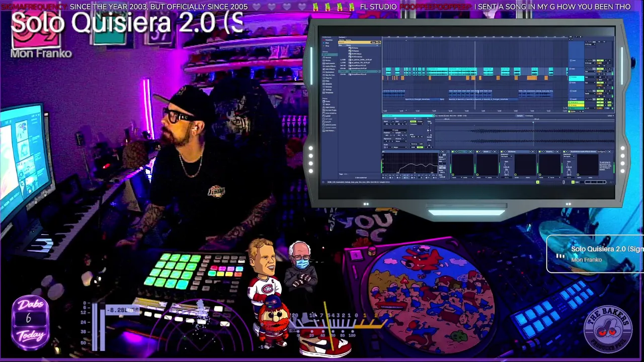This screenshot has width=644, height=362.
Task: Select the highlighted All library entry
Action: pos(330,54)
